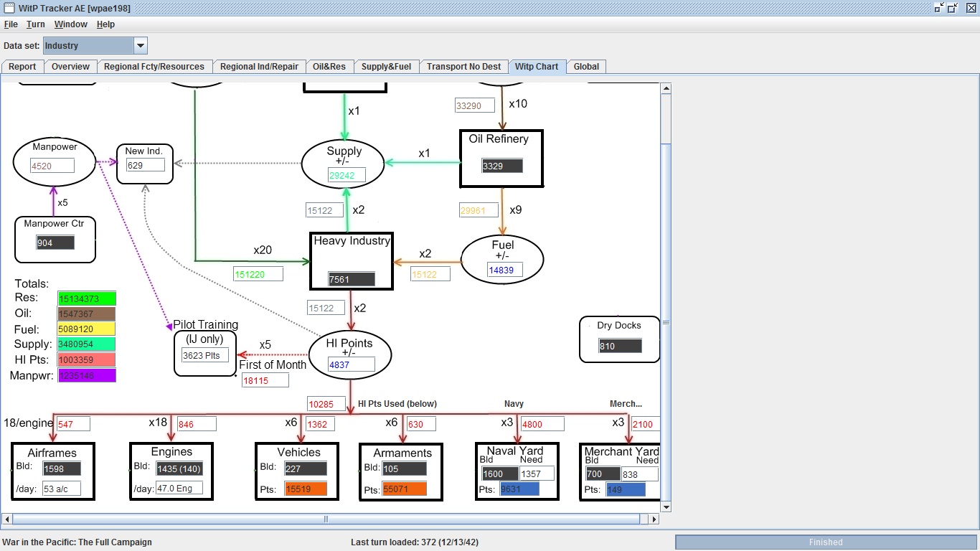
Task: Click the Supply value 29242
Action: coord(347,175)
